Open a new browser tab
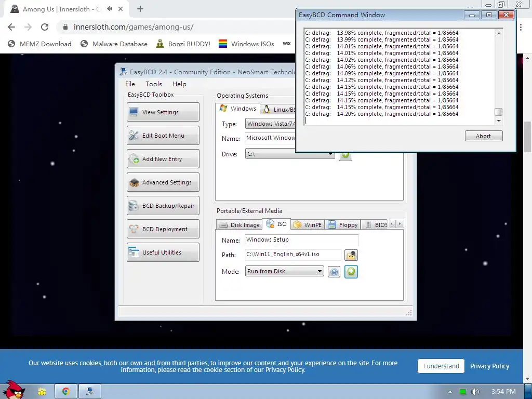This screenshot has height=399, width=532. [140, 9]
